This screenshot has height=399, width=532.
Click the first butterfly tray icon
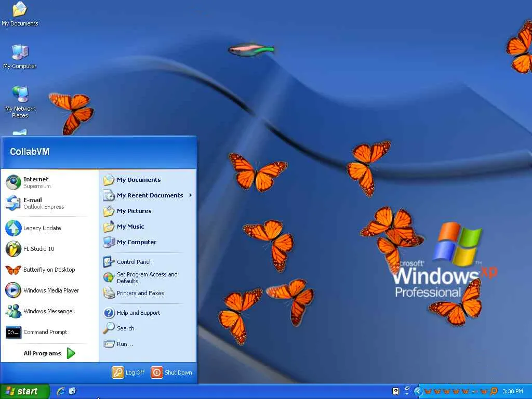click(x=428, y=392)
